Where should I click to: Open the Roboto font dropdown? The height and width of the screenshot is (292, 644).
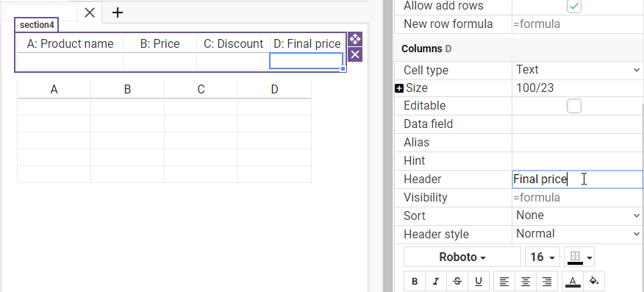(x=462, y=257)
